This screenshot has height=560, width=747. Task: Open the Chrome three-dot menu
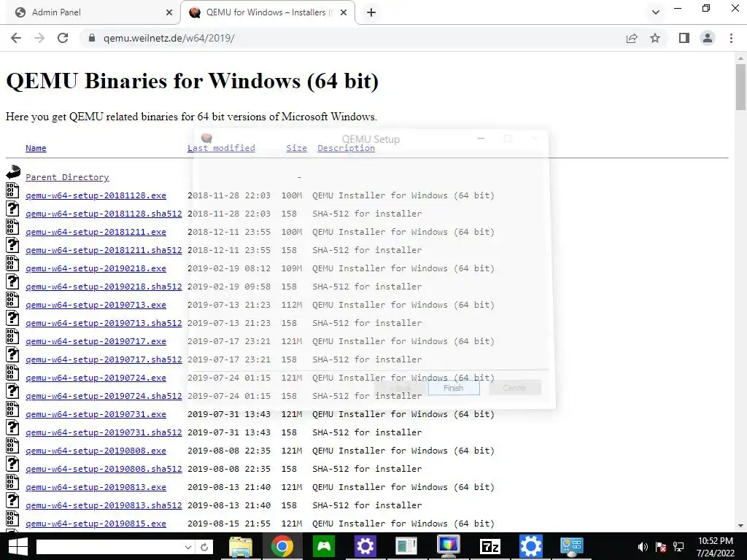[731, 38]
